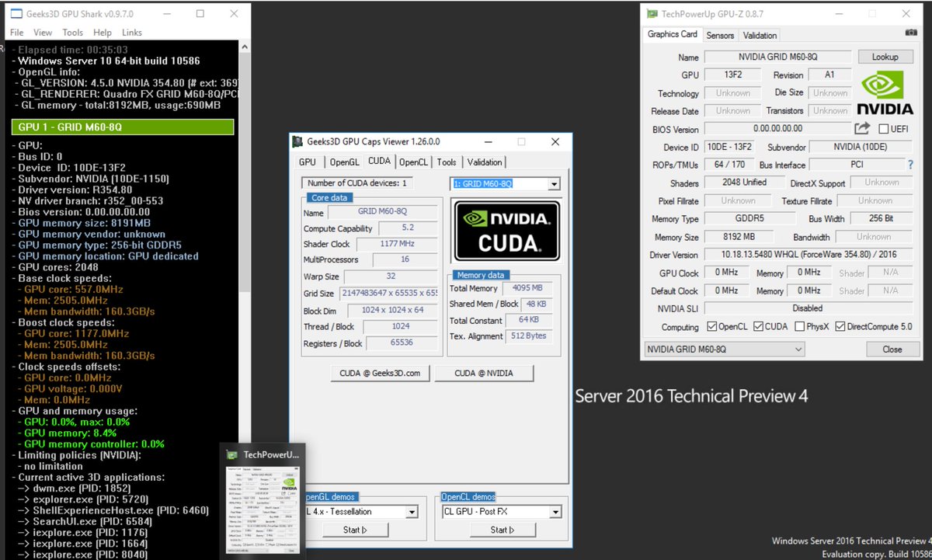Viewport: 932px width, 560px height.
Task: Click the NVIDIA CUDA logo image
Action: (506, 230)
